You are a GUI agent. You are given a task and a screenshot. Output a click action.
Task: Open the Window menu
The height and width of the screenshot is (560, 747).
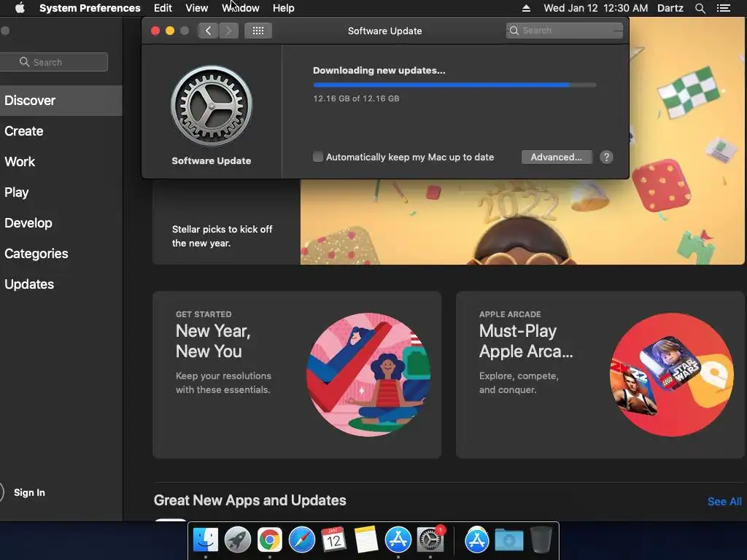tap(241, 8)
